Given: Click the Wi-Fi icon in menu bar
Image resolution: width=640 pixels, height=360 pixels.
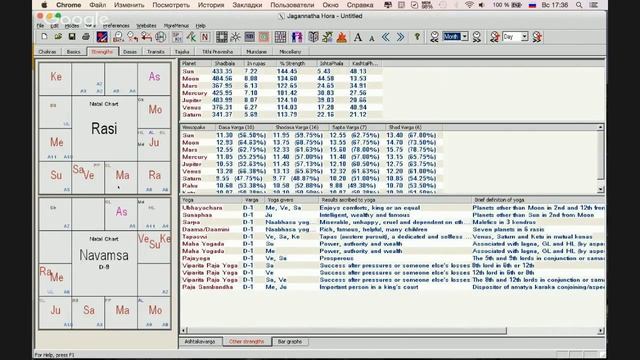Looking at the screenshot, I should point(469,5).
